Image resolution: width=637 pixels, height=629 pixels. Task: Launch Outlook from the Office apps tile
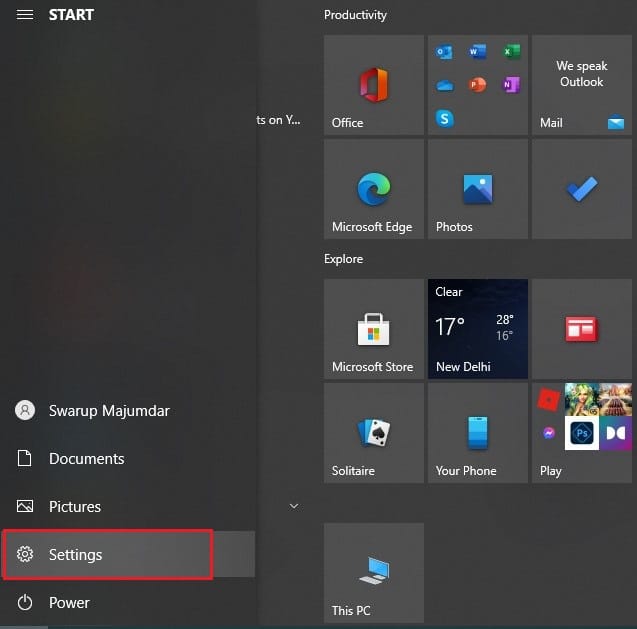pos(444,52)
